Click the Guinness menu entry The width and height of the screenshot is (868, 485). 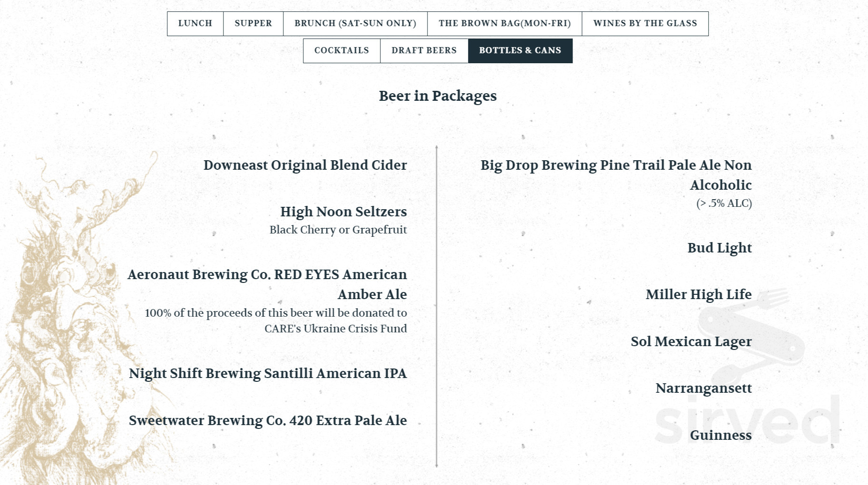click(720, 435)
